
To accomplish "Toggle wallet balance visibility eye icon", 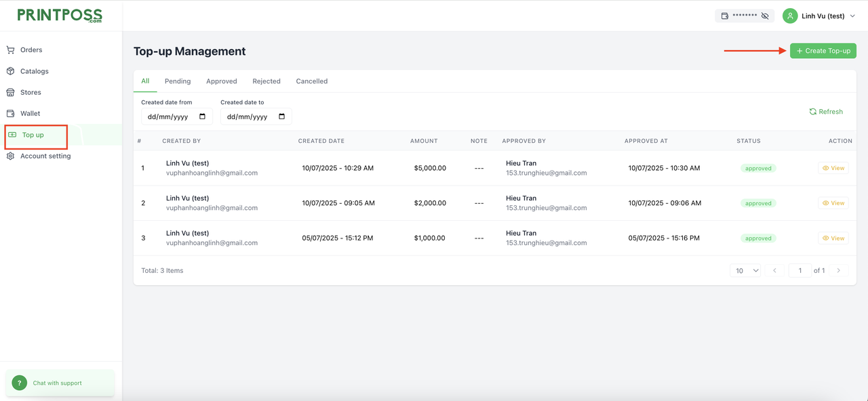I will (765, 16).
